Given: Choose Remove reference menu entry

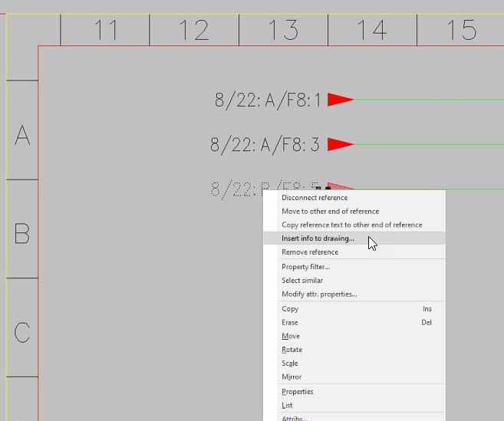Looking at the screenshot, I should coord(310,252).
